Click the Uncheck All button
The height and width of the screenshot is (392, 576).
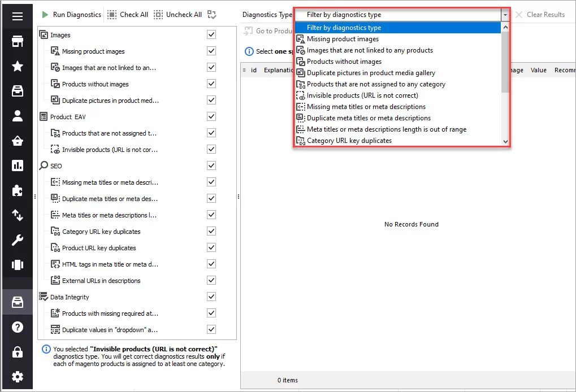pos(178,15)
